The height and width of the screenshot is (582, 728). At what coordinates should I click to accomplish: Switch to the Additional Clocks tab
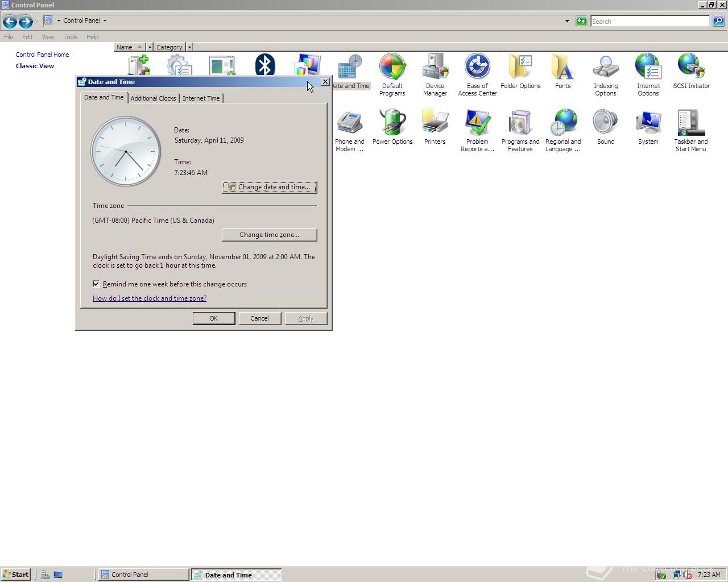coord(153,98)
